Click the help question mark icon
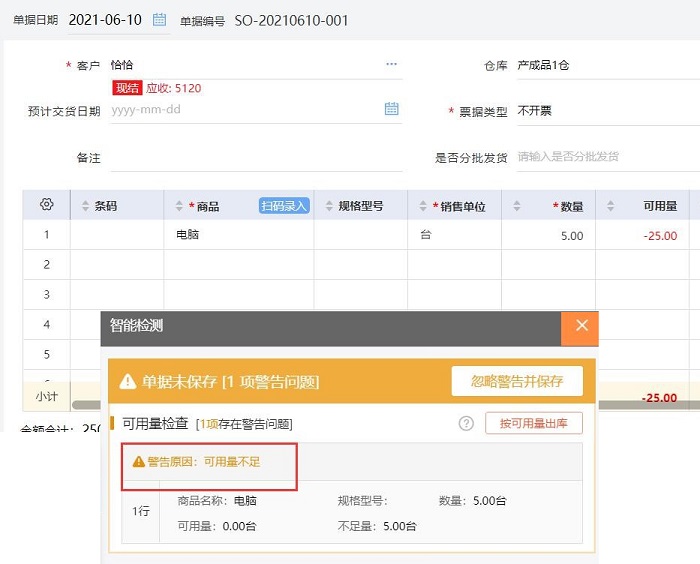The image size is (700, 564). 466,423
